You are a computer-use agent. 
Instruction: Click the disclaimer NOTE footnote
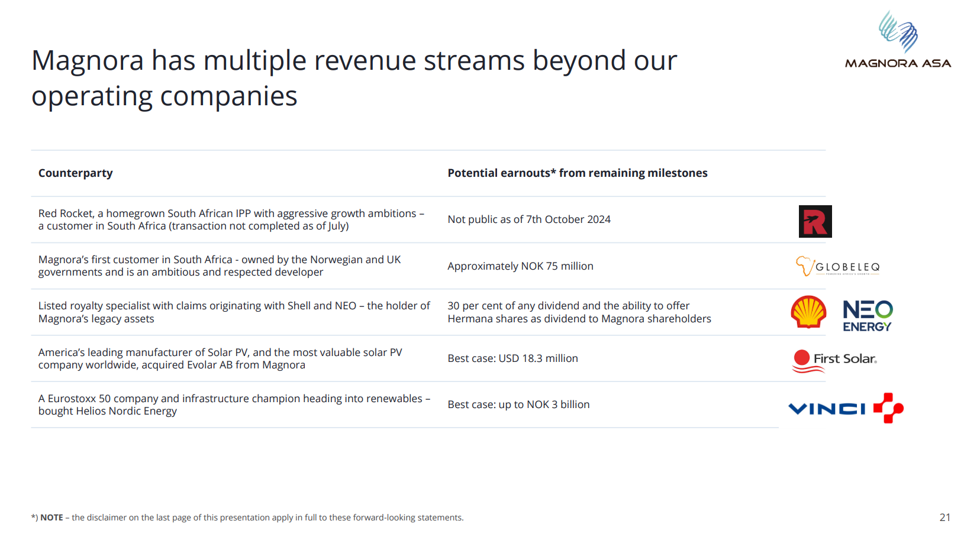coord(247,517)
